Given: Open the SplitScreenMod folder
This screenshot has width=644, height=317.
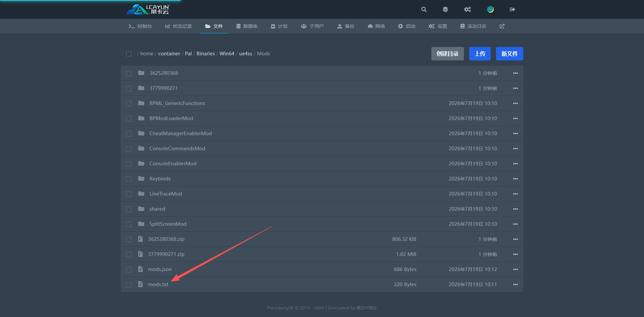Looking at the screenshot, I should pos(168,224).
